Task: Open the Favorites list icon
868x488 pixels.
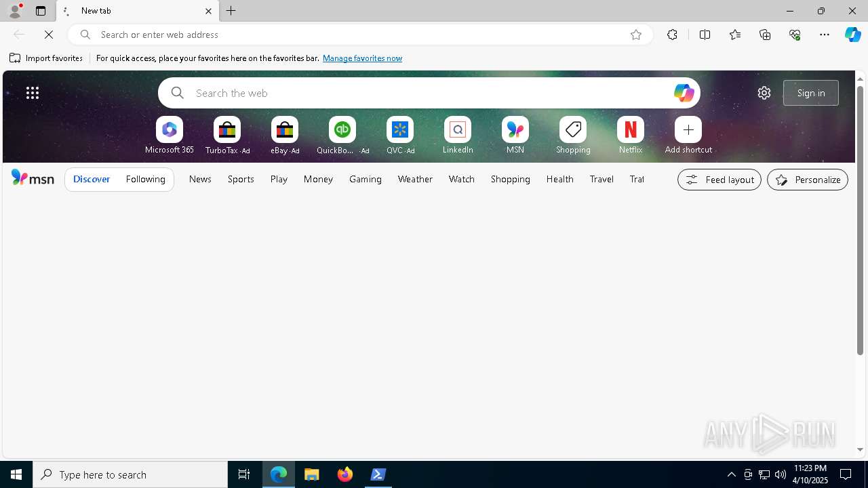Action: (x=735, y=35)
